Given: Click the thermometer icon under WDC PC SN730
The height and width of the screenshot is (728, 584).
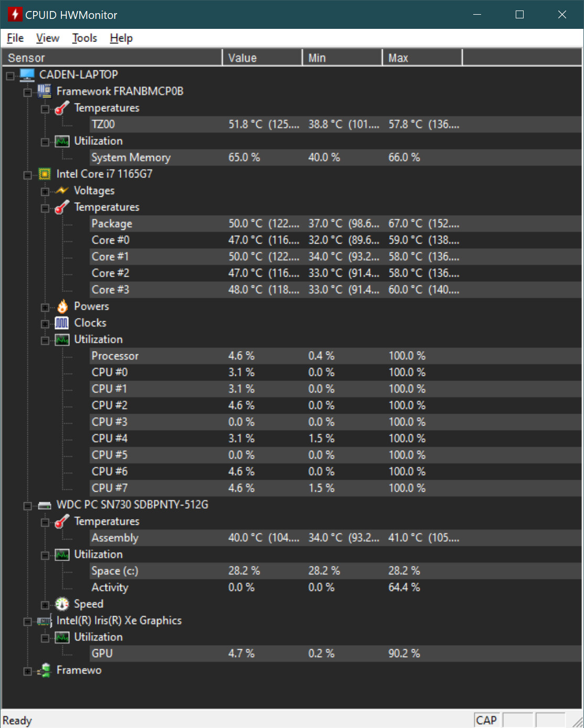Looking at the screenshot, I should [62, 521].
